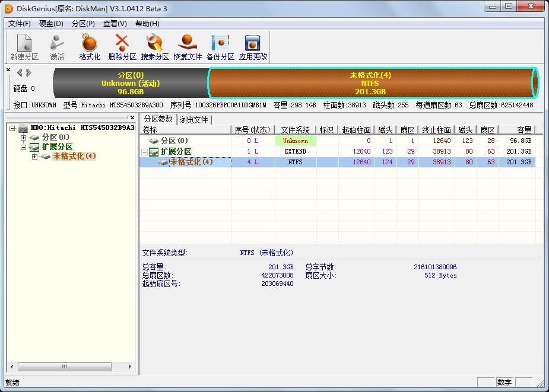
Task: Click the 容量 column header
Action: [517, 130]
